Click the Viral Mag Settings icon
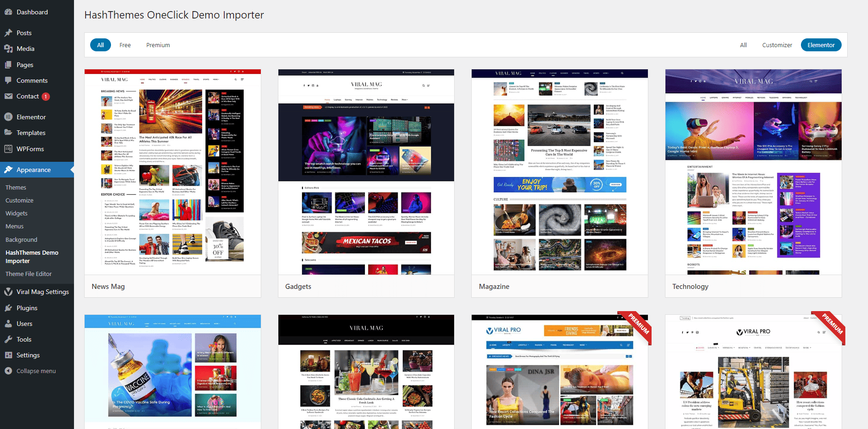This screenshot has height=429, width=868. pyautogui.click(x=8, y=292)
